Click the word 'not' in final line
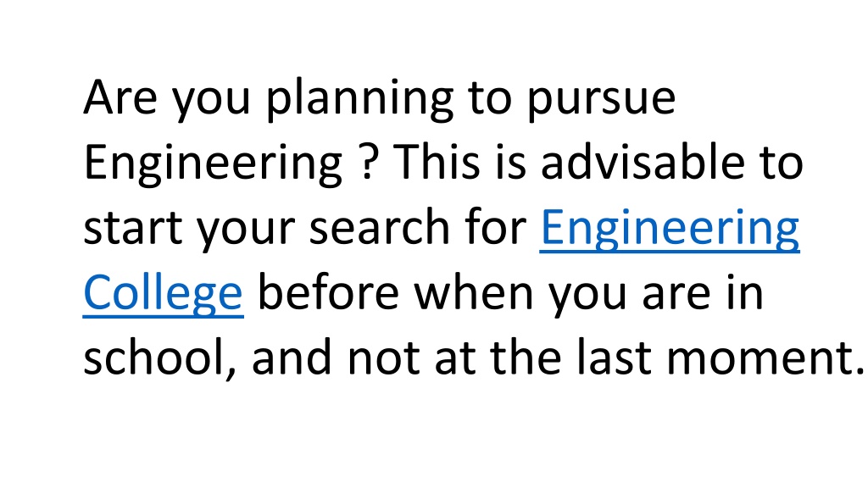The height and width of the screenshot is (488, 868). tap(384, 358)
